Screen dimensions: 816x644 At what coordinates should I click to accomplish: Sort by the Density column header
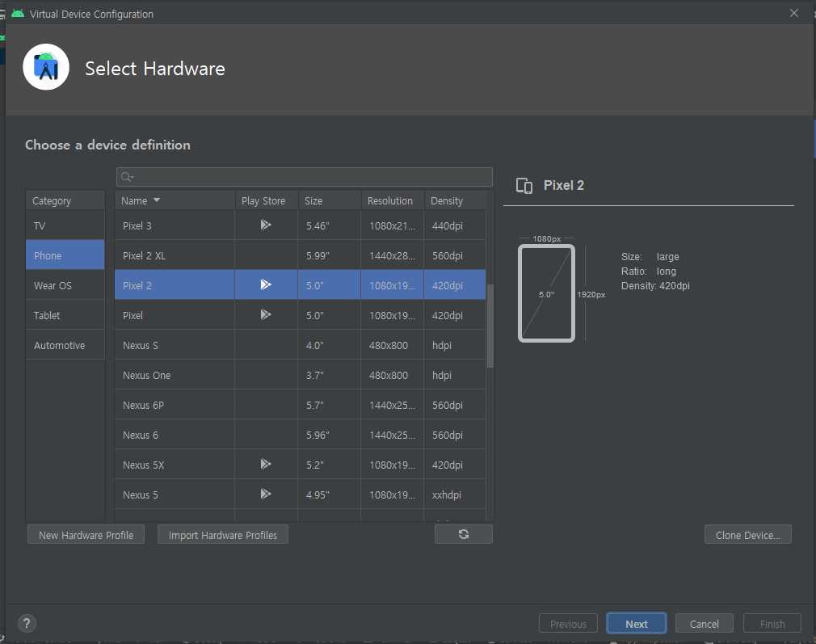click(456, 200)
